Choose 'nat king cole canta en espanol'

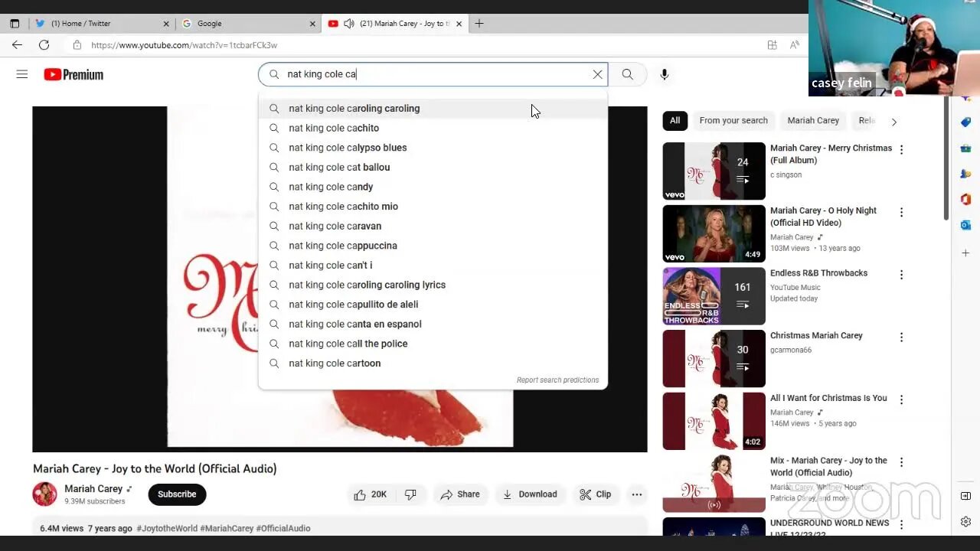(x=433, y=324)
